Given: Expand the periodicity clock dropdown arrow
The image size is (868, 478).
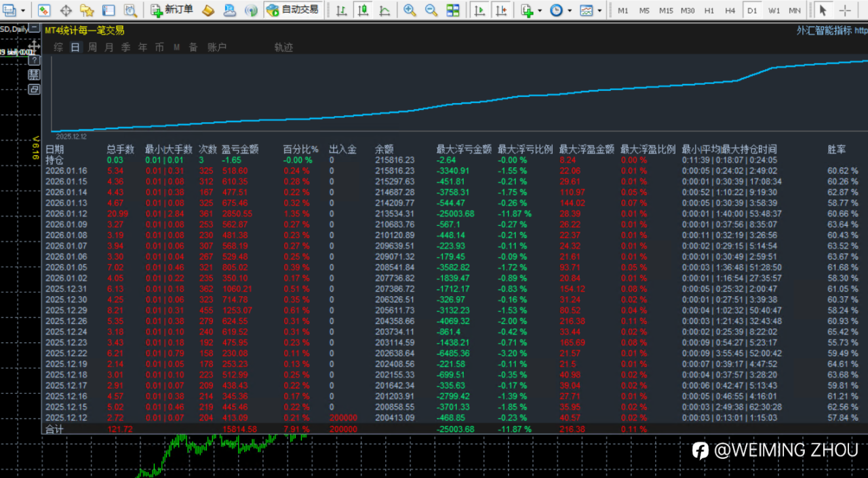Looking at the screenshot, I should (x=570, y=11).
